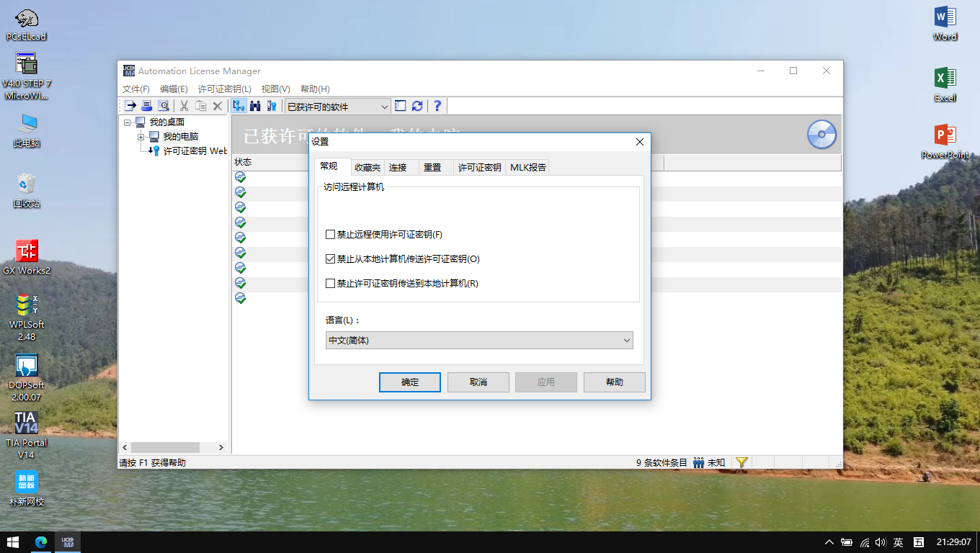Click the print preview magnifier toolbar icon
The height and width of the screenshot is (553, 980).
164,106
